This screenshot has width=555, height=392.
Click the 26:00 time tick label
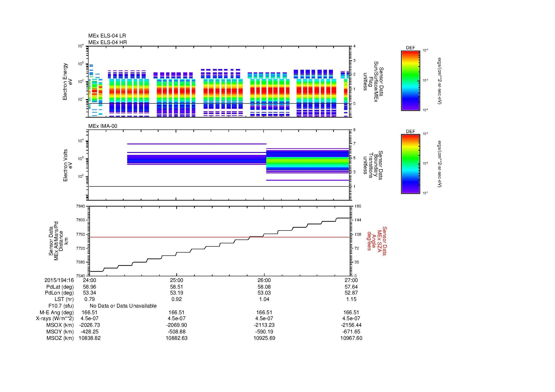(x=264, y=280)
